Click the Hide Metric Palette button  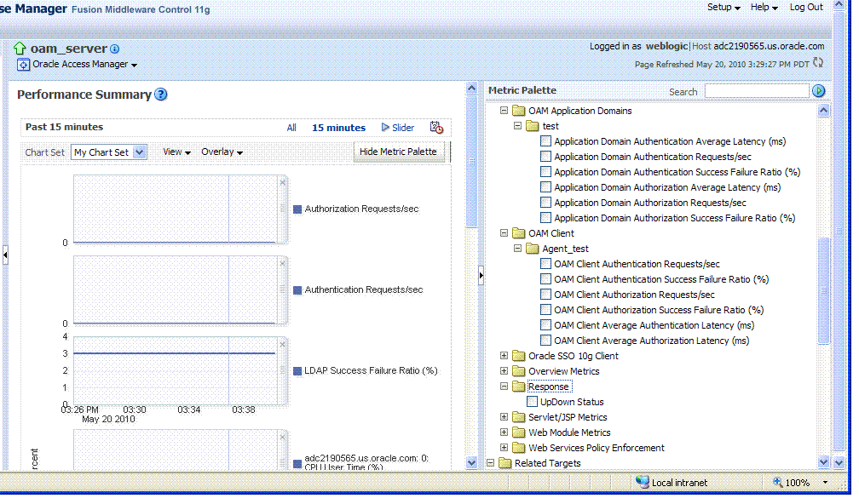398,152
